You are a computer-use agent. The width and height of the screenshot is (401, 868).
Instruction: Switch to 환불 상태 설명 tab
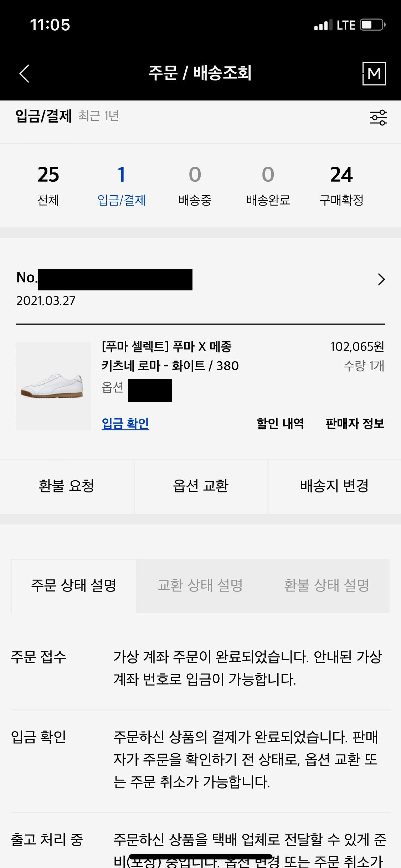tap(326, 585)
